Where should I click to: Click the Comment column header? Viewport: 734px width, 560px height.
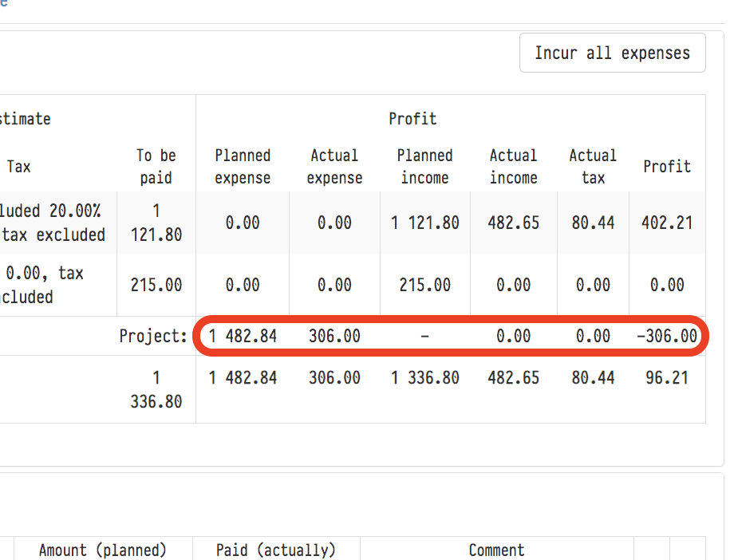click(x=496, y=550)
